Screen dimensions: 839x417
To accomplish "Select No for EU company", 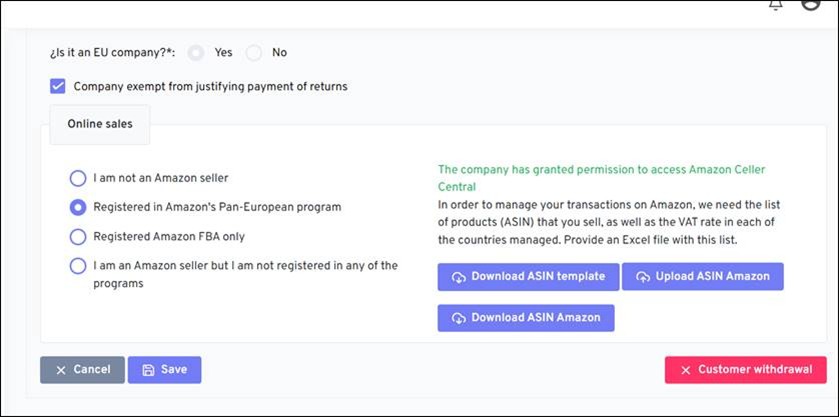I will point(254,52).
